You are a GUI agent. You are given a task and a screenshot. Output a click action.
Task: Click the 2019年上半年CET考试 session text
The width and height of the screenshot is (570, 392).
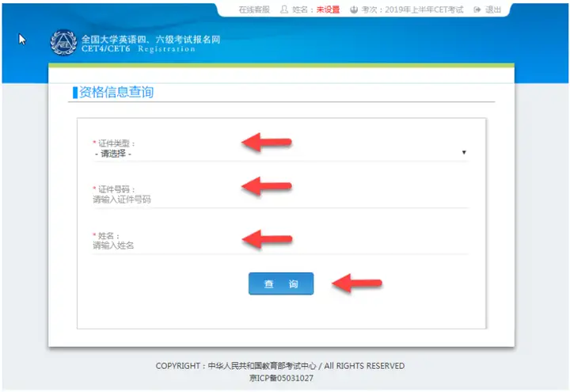coord(424,10)
